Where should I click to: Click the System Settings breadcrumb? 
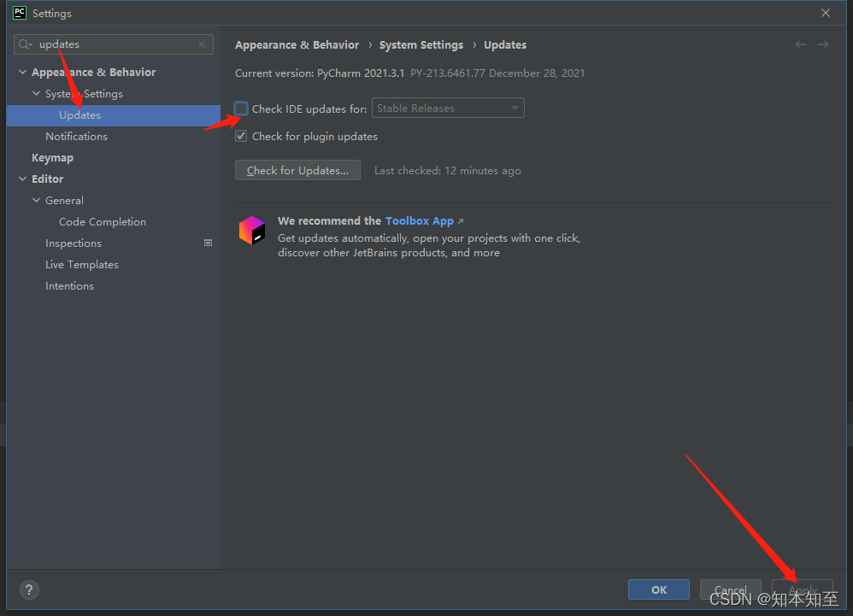[x=421, y=45]
